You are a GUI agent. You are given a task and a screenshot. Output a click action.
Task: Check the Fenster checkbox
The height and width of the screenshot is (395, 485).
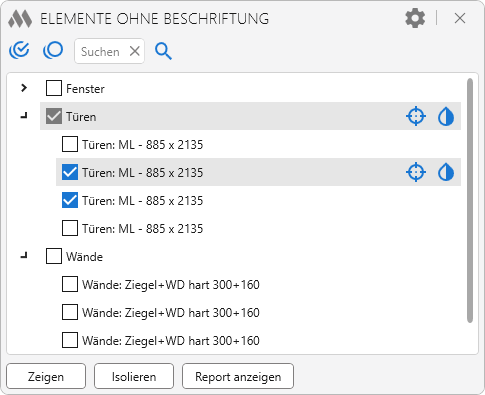(x=54, y=88)
